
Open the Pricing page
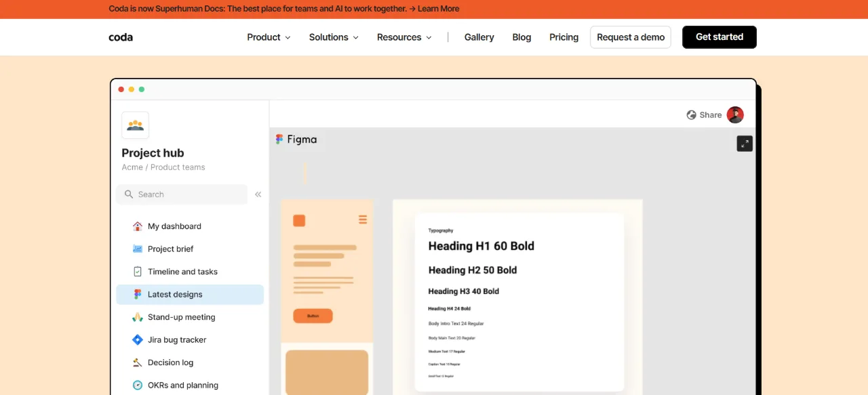tap(564, 37)
